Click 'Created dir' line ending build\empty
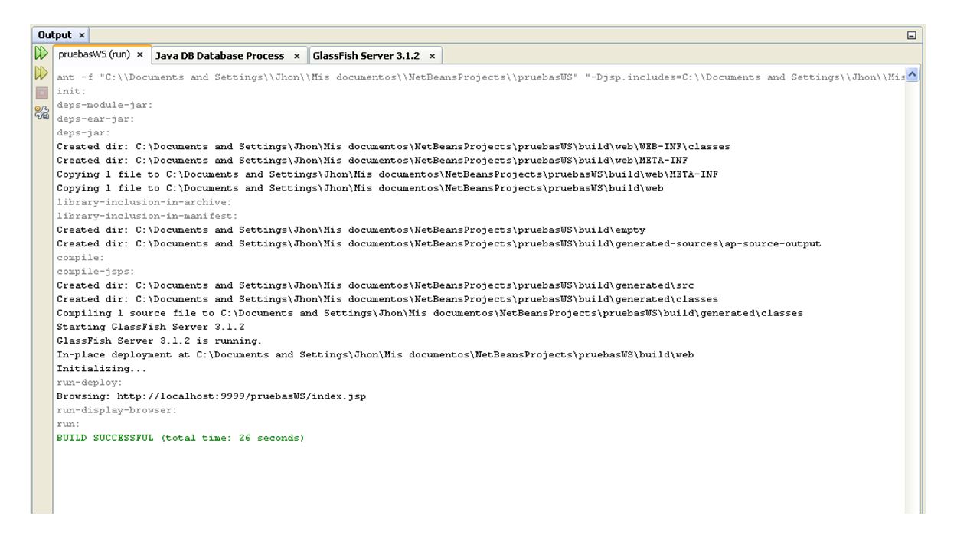The image size is (980, 551). (351, 230)
